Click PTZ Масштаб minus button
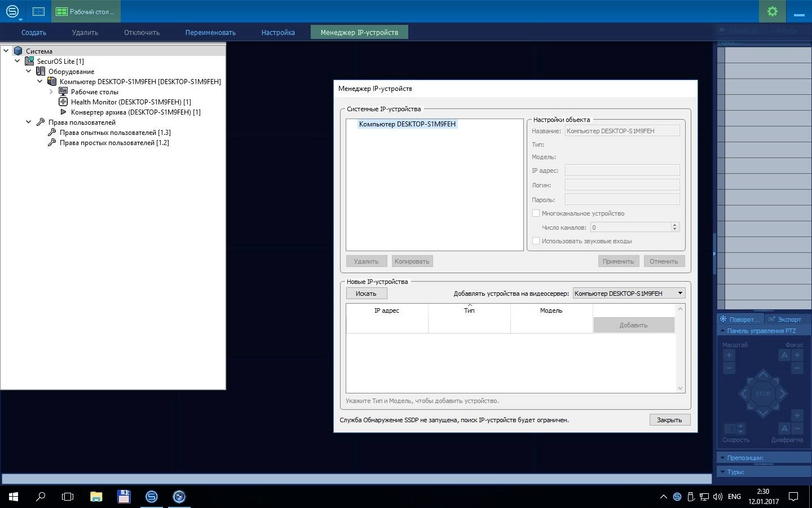 coord(729,368)
